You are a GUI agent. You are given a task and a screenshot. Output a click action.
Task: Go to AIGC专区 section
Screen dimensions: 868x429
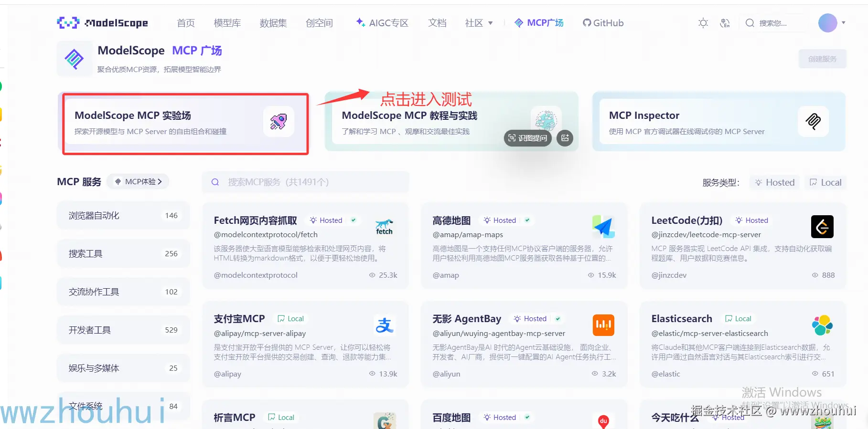[x=382, y=23]
